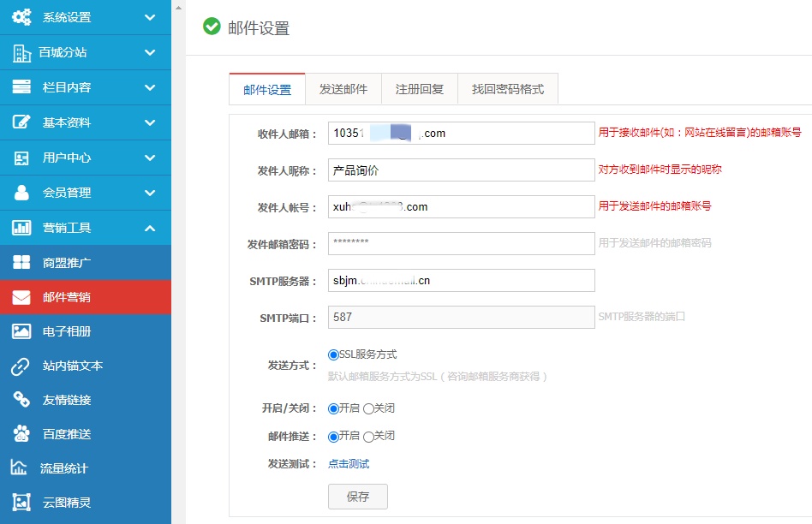Select 开启 for 邮件推送
The width and height of the screenshot is (812, 524).
coord(333,437)
